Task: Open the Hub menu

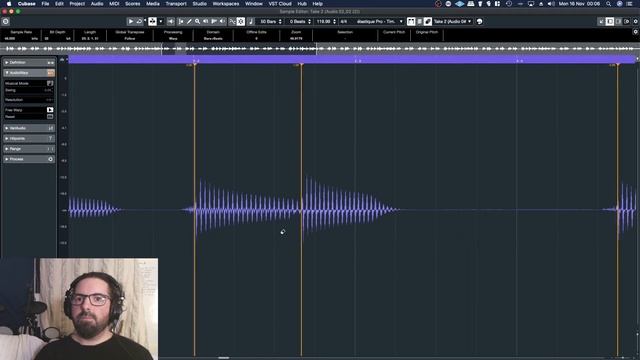Action: tap(302, 4)
